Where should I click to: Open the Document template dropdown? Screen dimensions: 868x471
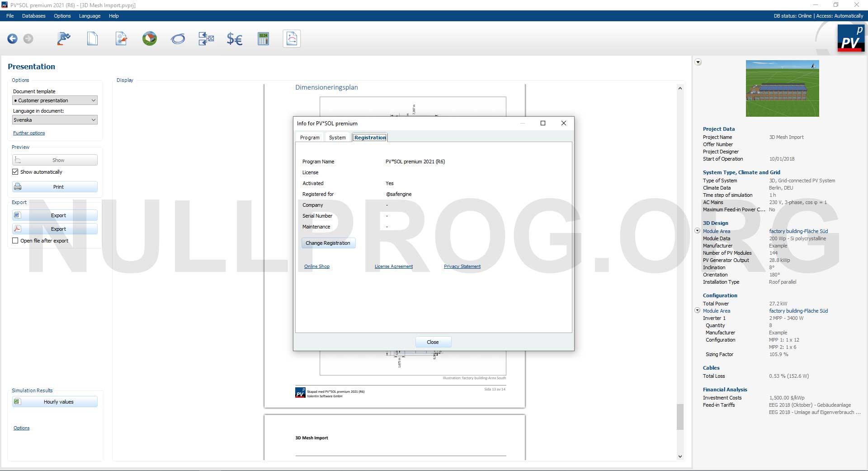pyautogui.click(x=55, y=100)
